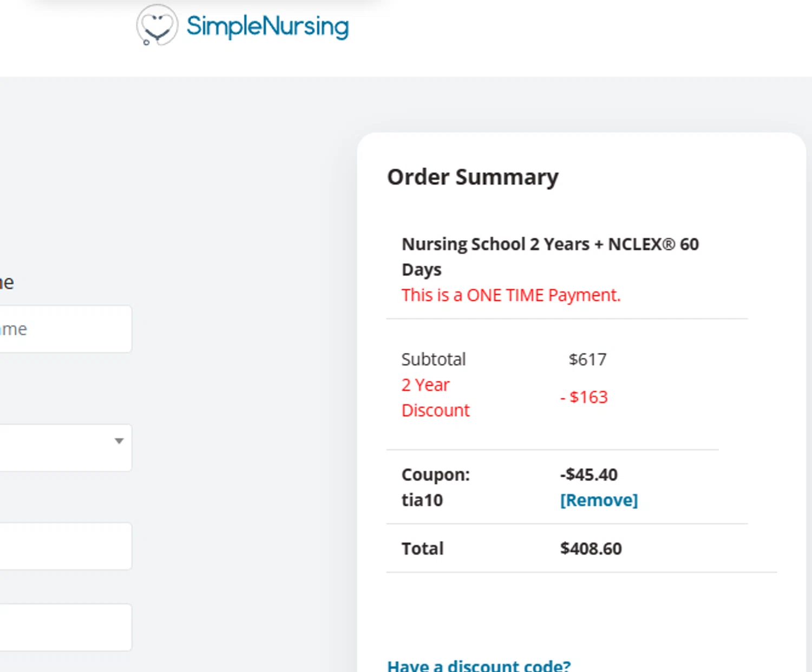Click the $408.60 total amount
The image size is (812, 672).
[x=591, y=549]
